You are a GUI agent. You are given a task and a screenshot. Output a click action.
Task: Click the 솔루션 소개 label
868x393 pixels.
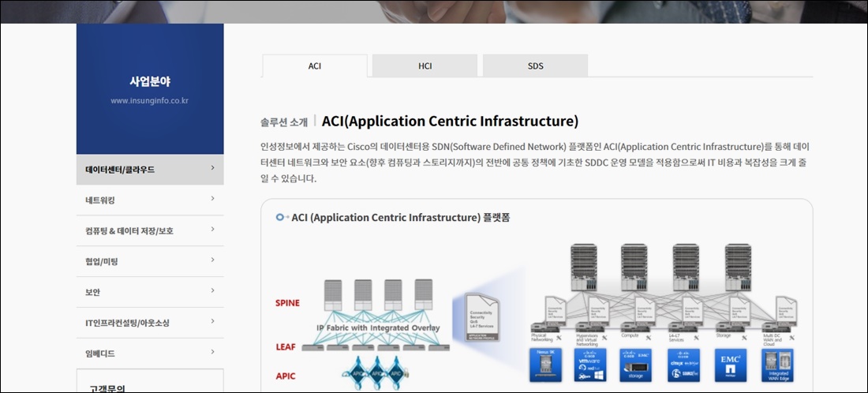(x=284, y=122)
